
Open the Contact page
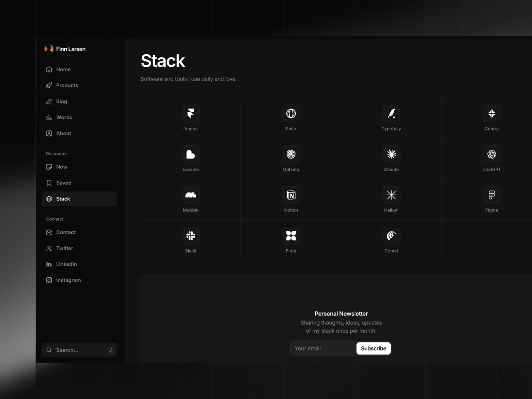pos(79,232)
